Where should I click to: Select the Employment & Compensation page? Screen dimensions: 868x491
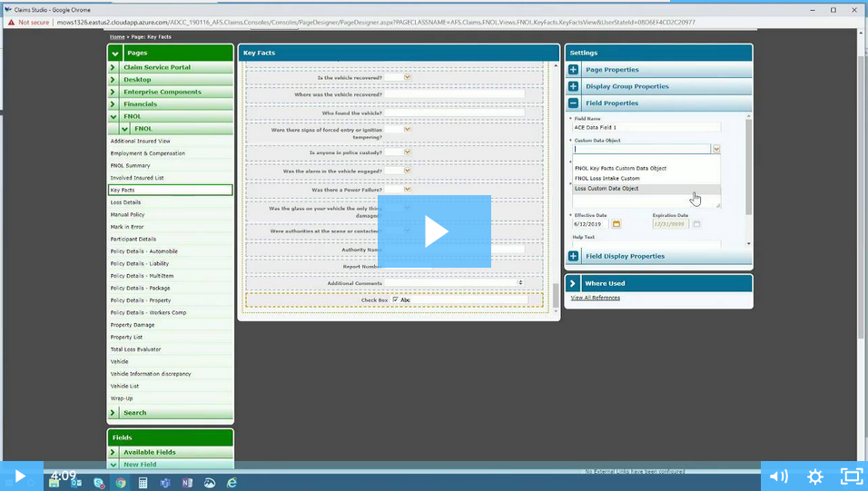[148, 153]
